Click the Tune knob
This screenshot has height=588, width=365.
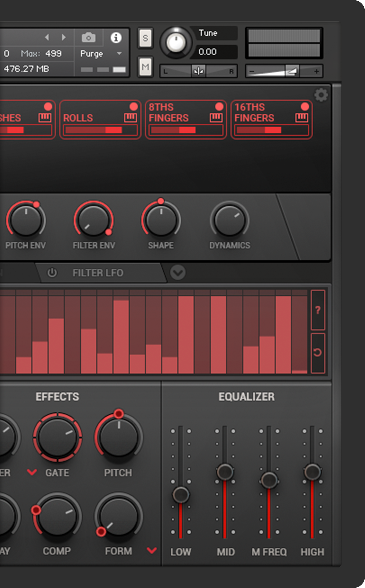click(176, 43)
